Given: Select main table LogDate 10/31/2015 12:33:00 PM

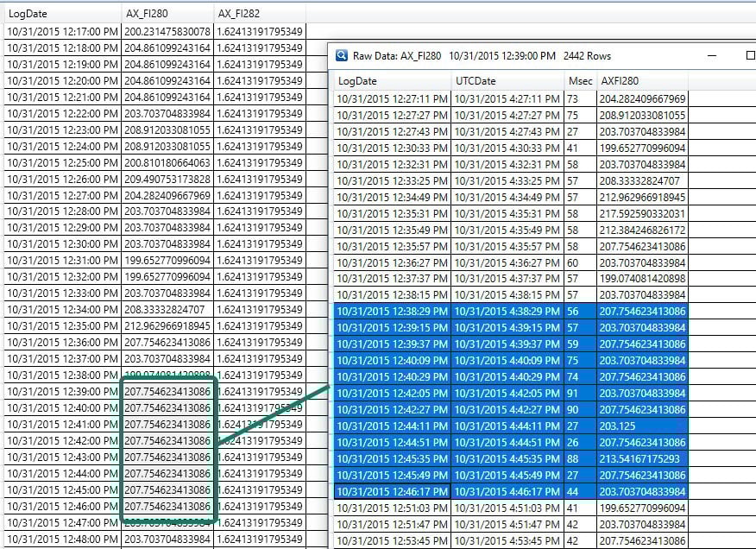Looking at the screenshot, I should [x=63, y=293].
